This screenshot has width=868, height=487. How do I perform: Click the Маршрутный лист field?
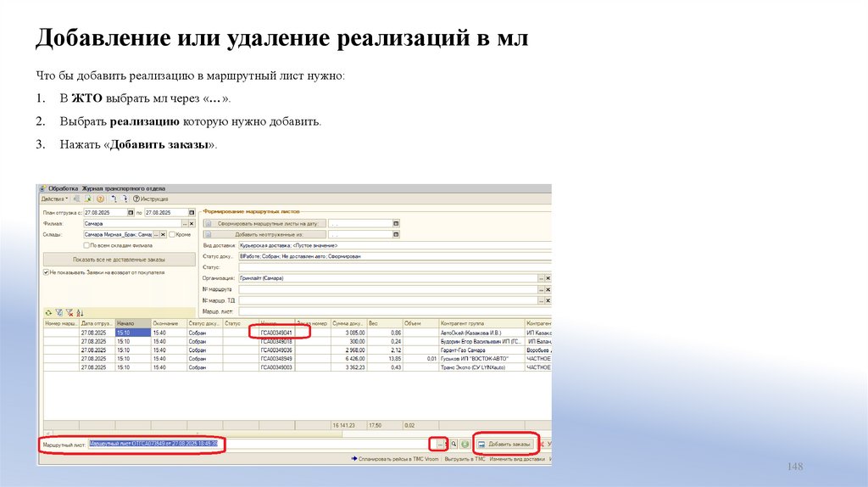click(x=262, y=444)
